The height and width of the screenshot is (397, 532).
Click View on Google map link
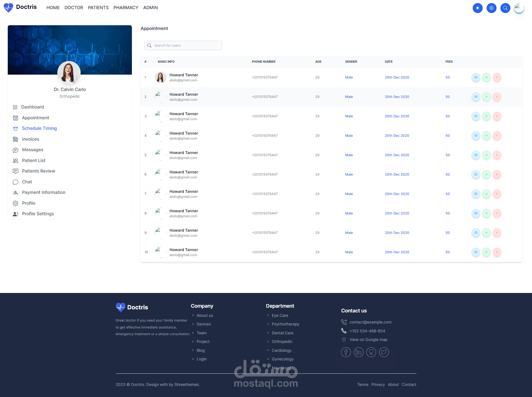pos(368,340)
